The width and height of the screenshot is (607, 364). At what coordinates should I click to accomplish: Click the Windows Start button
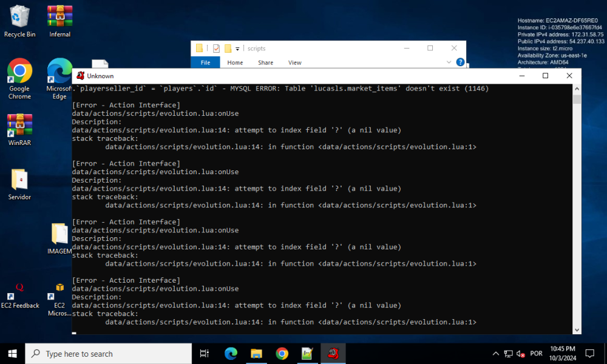pyautogui.click(x=12, y=354)
